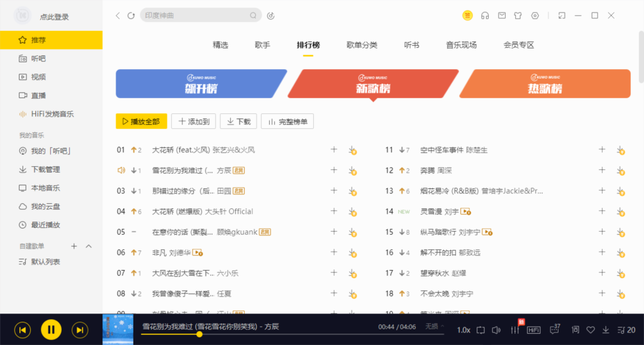Switch to the 歌单分类 tab
644x345 pixels.
(362, 45)
